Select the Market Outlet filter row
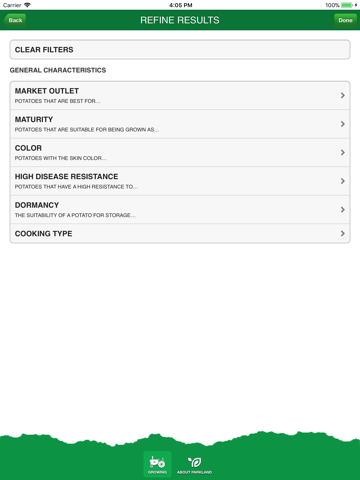Screen dimensions: 360x480 [180, 95]
